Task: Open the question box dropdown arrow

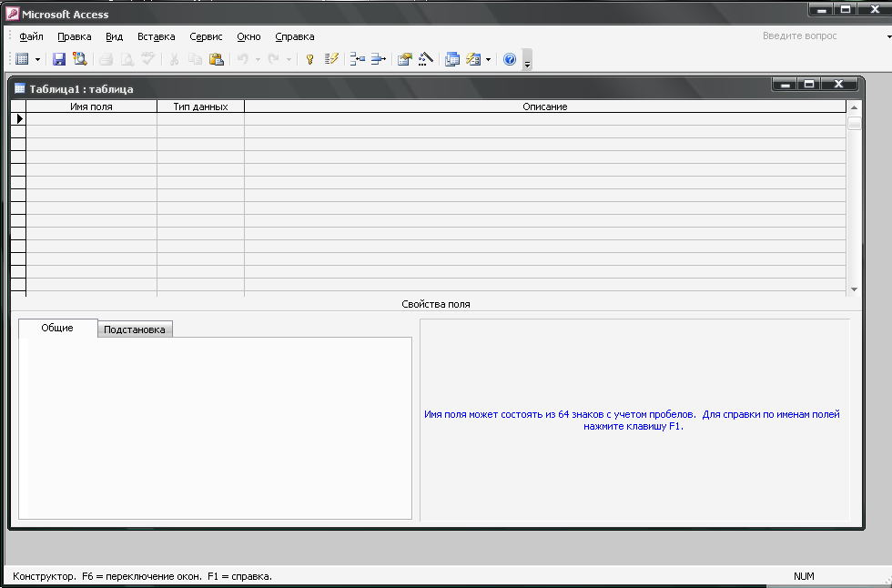Action: 888,36
